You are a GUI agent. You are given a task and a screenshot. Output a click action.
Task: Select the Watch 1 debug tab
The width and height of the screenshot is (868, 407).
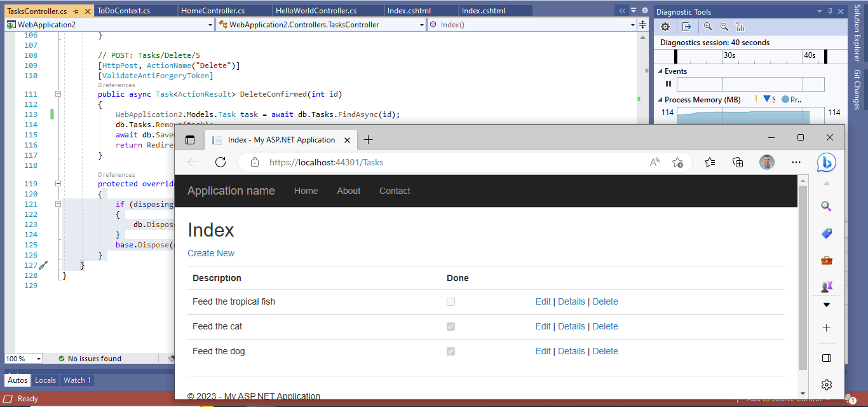tap(77, 380)
